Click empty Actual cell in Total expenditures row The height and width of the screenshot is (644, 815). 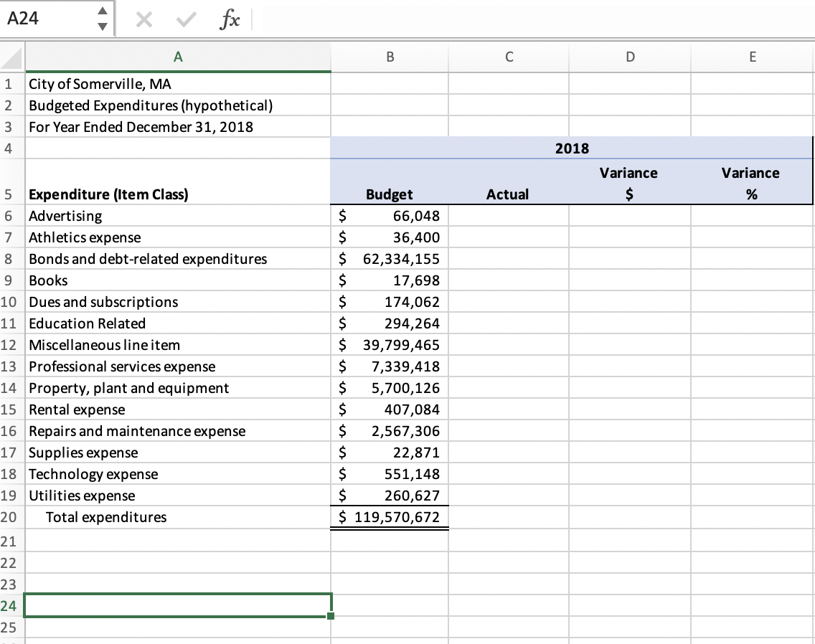[509, 517]
